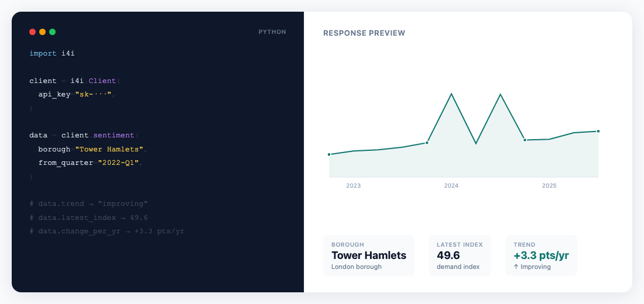Click the red window dot
Viewport: 644px width, 304px height.
coord(33,32)
